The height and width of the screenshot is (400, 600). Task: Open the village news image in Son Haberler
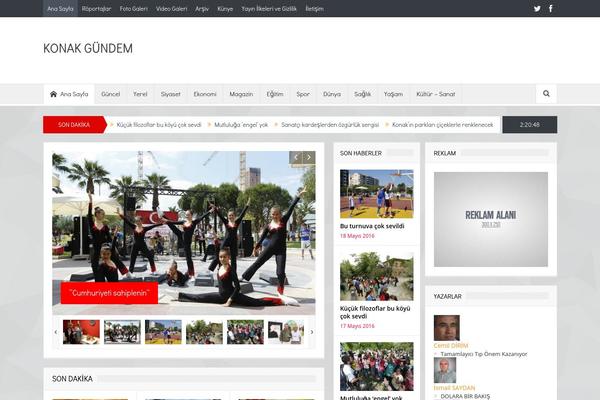[377, 276]
